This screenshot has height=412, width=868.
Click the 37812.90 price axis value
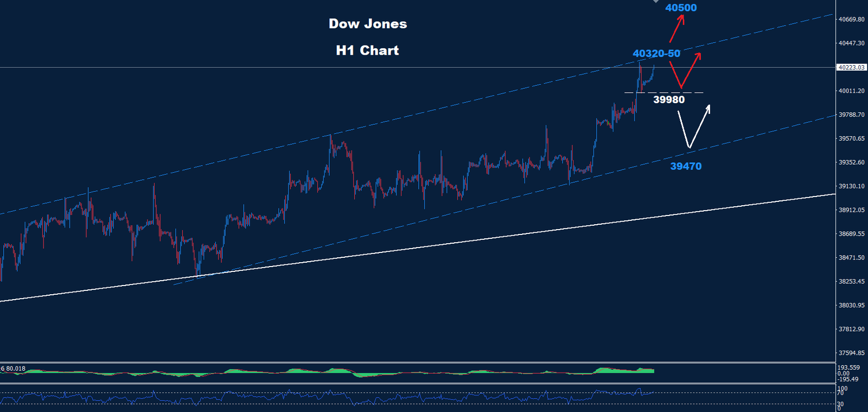(x=851, y=329)
